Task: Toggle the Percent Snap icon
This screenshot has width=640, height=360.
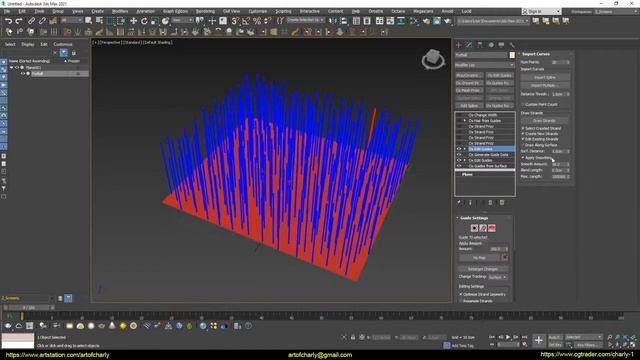Action: coord(257,20)
